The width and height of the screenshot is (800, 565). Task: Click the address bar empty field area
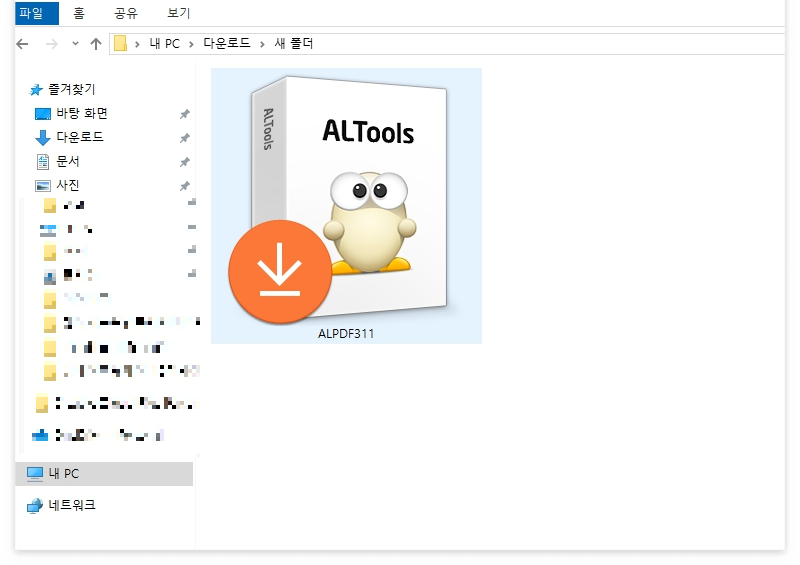pyautogui.click(x=548, y=44)
